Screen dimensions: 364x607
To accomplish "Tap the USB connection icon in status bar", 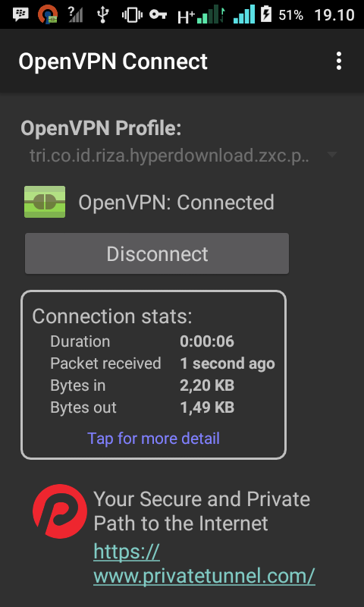I will click(x=102, y=14).
